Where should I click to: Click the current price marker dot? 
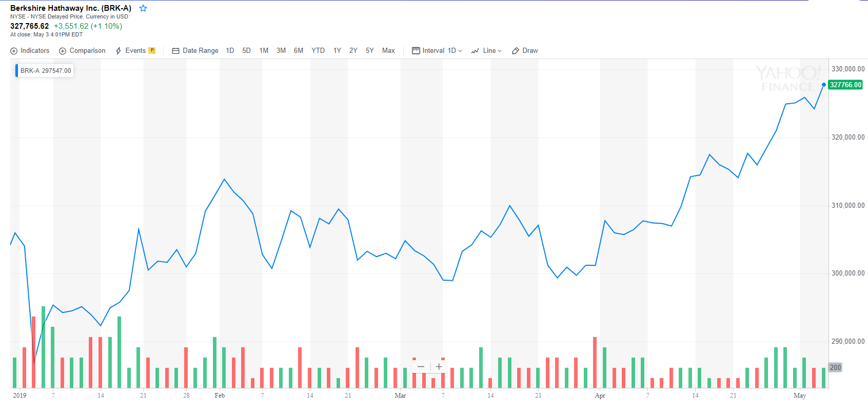pyautogui.click(x=824, y=85)
